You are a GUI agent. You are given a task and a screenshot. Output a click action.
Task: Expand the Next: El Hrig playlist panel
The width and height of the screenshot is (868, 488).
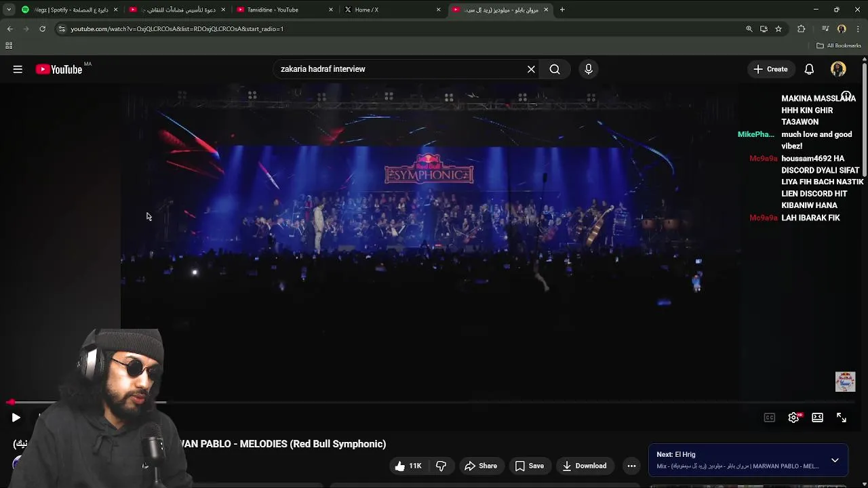pos(835,460)
